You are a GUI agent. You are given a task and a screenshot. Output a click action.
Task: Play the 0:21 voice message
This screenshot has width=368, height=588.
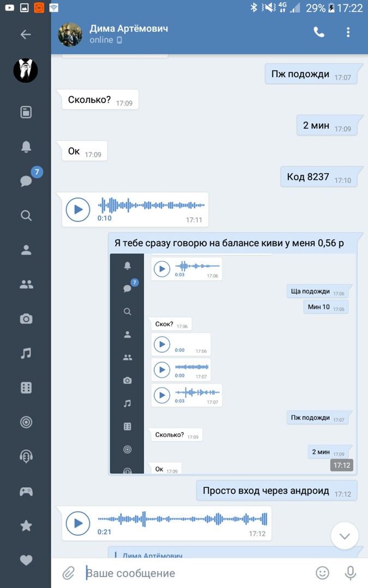tap(78, 523)
